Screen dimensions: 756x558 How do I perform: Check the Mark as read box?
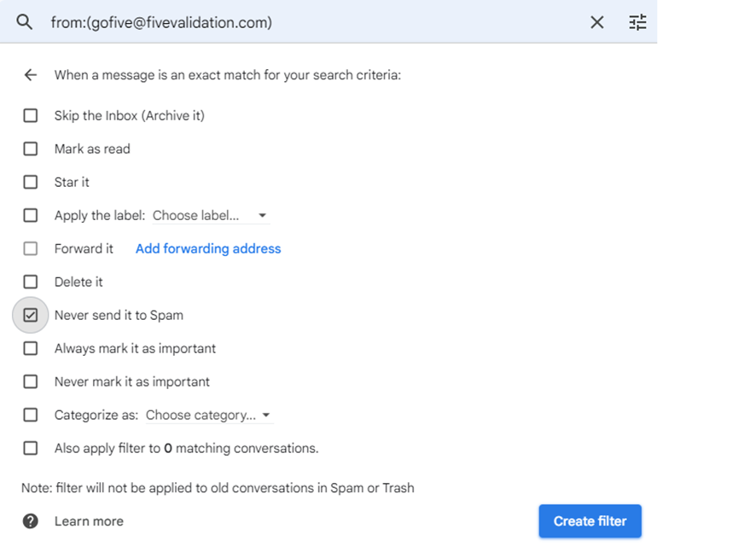[x=31, y=148]
